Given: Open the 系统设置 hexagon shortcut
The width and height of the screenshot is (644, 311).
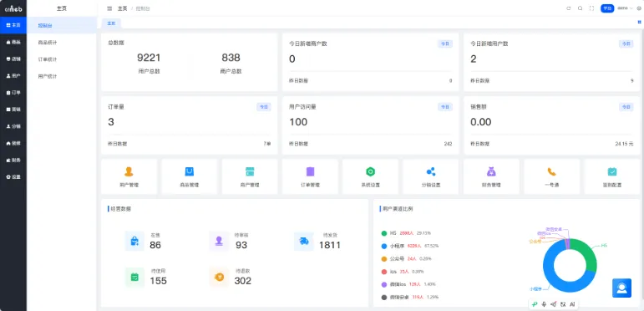Looking at the screenshot, I should pos(371,176).
